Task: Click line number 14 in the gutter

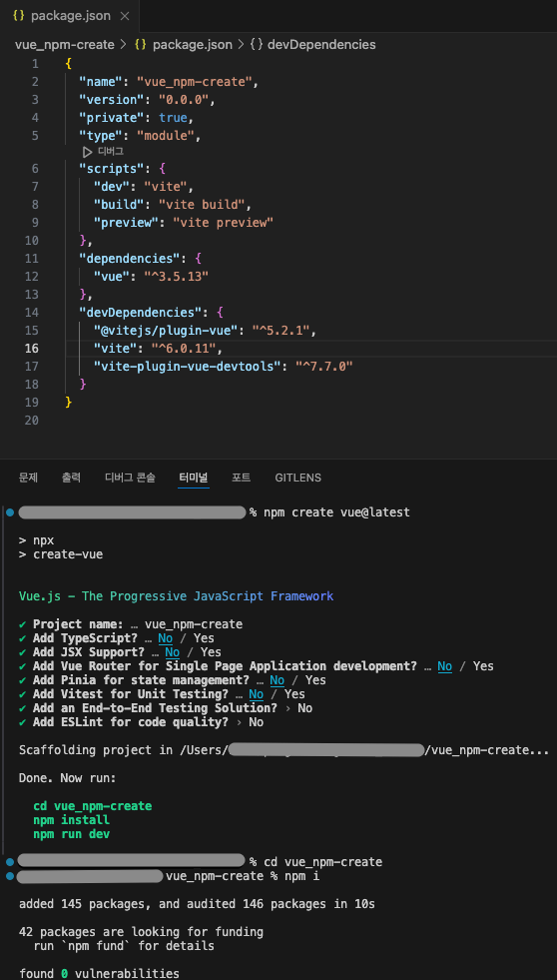Action: pos(32,312)
